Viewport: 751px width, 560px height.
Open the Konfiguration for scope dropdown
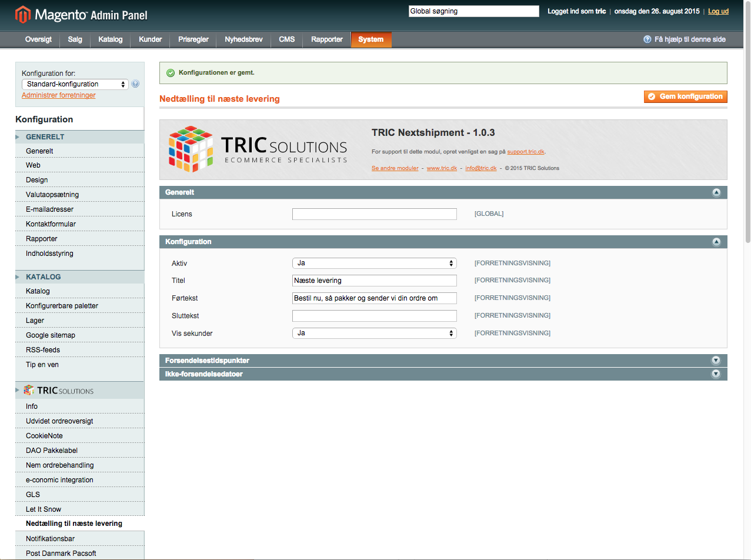point(75,84)
